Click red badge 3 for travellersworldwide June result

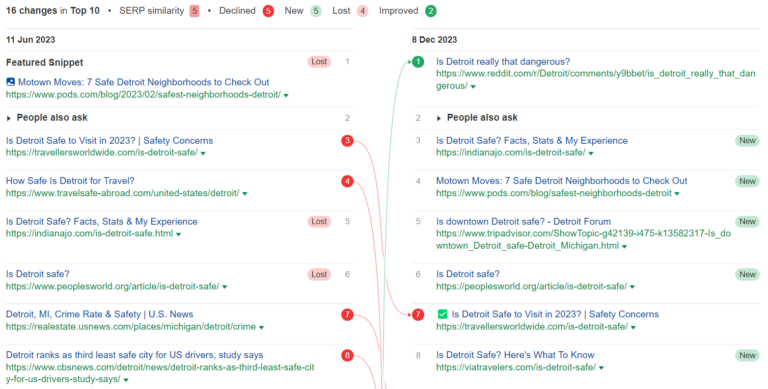(347, 141)
